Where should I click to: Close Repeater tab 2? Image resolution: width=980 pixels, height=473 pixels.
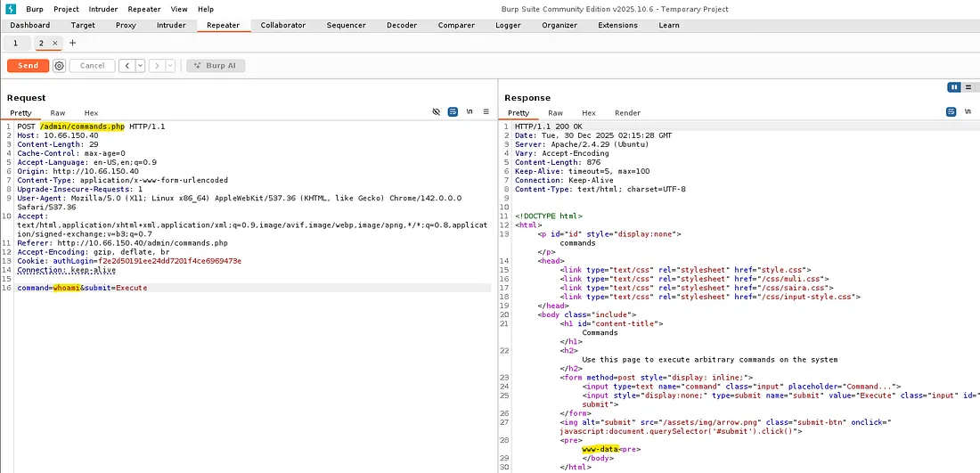[x=54, y=43]
